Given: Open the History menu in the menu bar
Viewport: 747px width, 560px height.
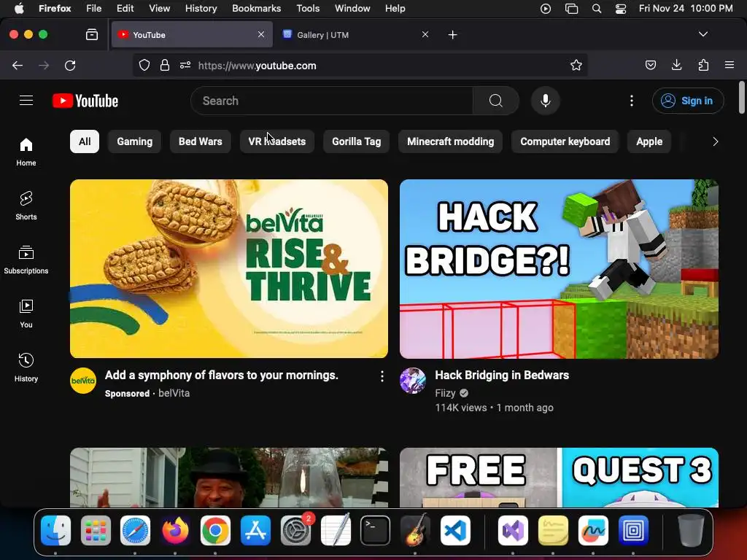Looking at the screenshot, I should (201, 8).
